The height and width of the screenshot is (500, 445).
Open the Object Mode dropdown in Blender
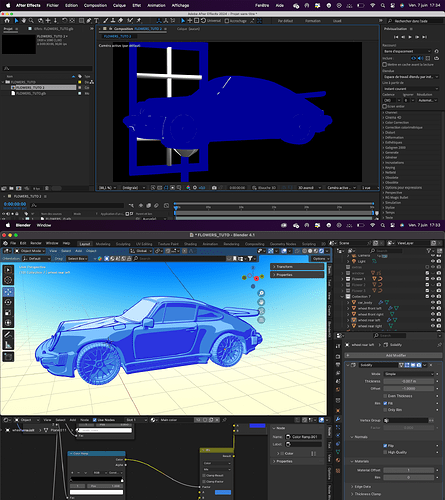(x=30, y=251)
